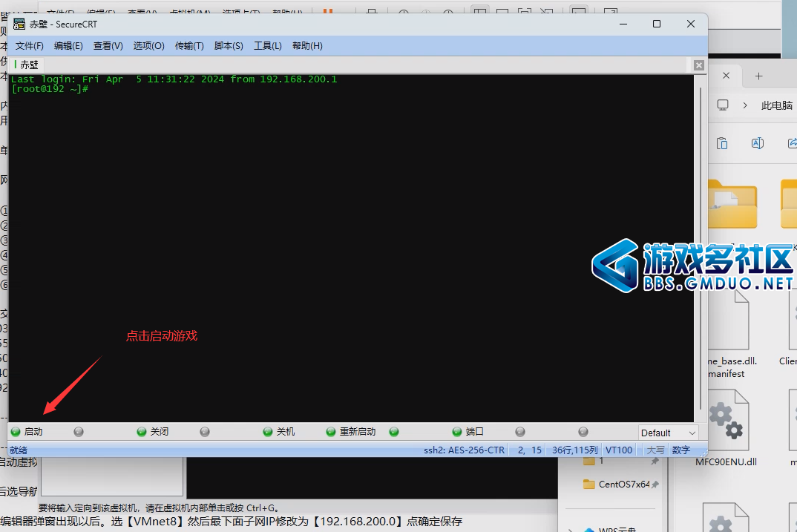Click the pin icon next to CentOS7x64
Screen dimensions: 797x532
coord(655,485)
